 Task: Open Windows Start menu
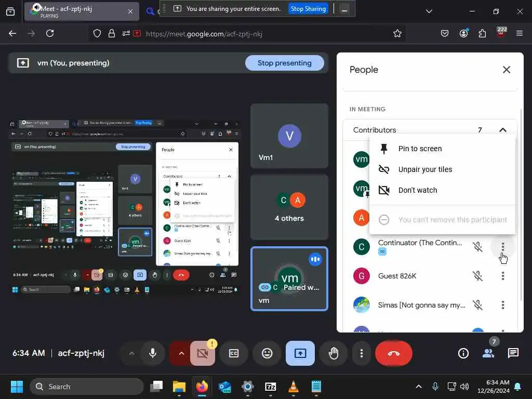pos(17,387)
